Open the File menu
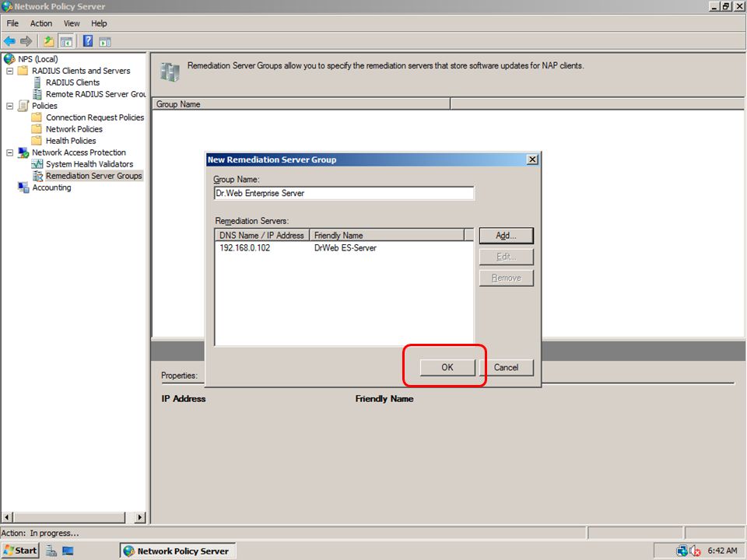The width and height of the screenshot is (747, 560). coord(12,23)
